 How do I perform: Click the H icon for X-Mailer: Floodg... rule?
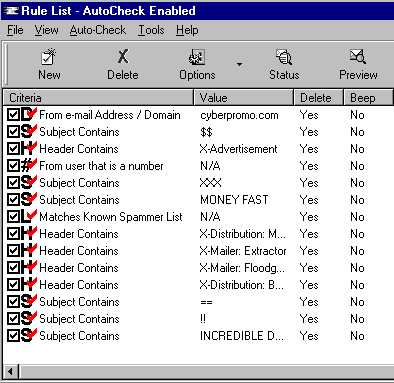coord(28,268)
